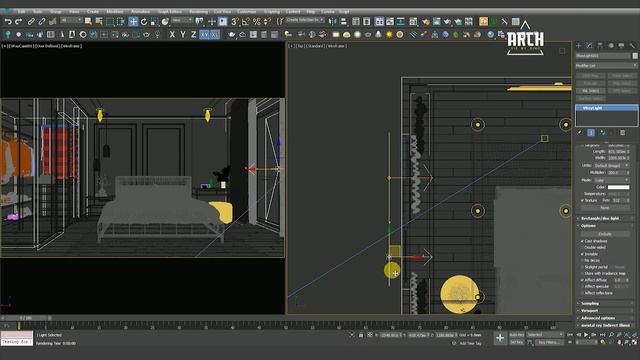Viewport: 640px width, 360px height.
Task: Click the Pin Stack icon
Action: [580, 133]
